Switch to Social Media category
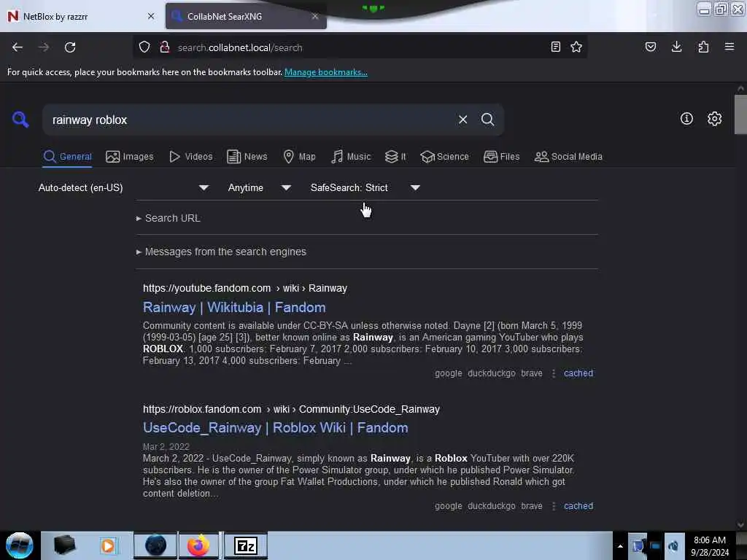The image size is (747, 560). [568, 157]
